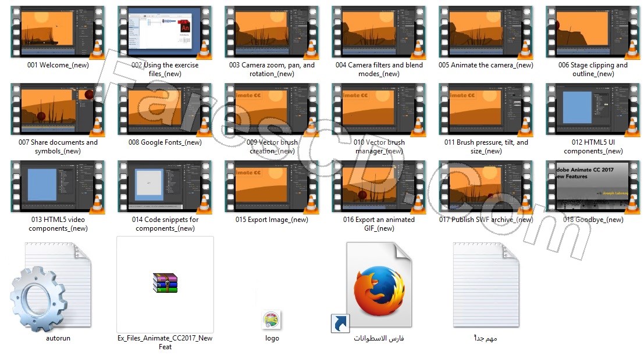Select the autorun gear file icon
644x362 pixels.
tap(51, 287)
